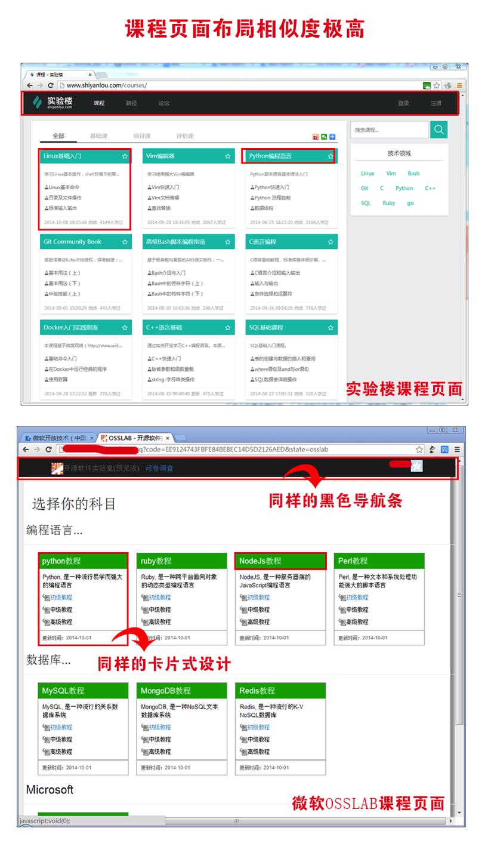This screenshot has height=868, width=488.
Task: Click reload in the OSSLAB browser window
Action: [48, 450]
